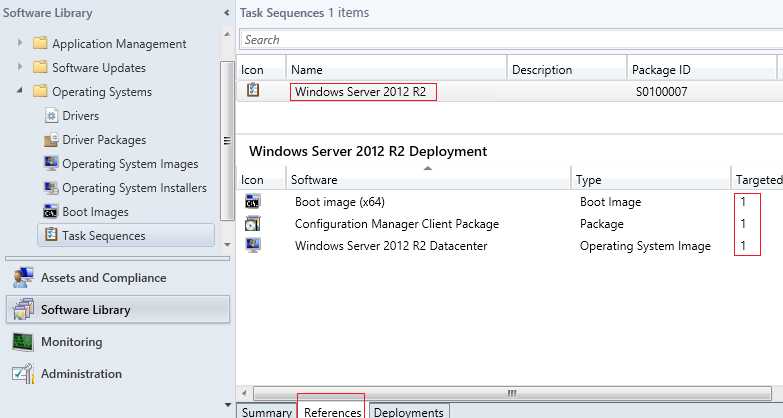The height and width of the screenshot is (418, 783).
Task: Select Operating System Installers node
Action: pos(134,188)
